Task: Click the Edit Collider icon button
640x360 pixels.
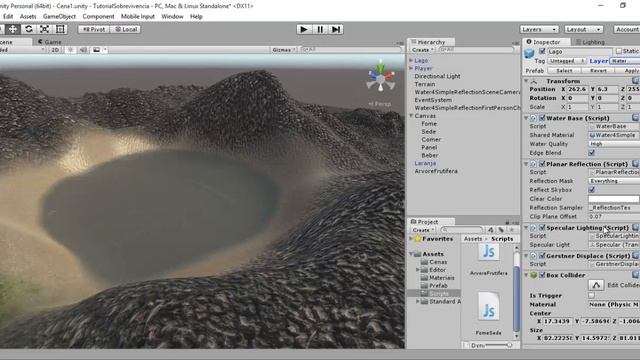Action: coord(596,285)
